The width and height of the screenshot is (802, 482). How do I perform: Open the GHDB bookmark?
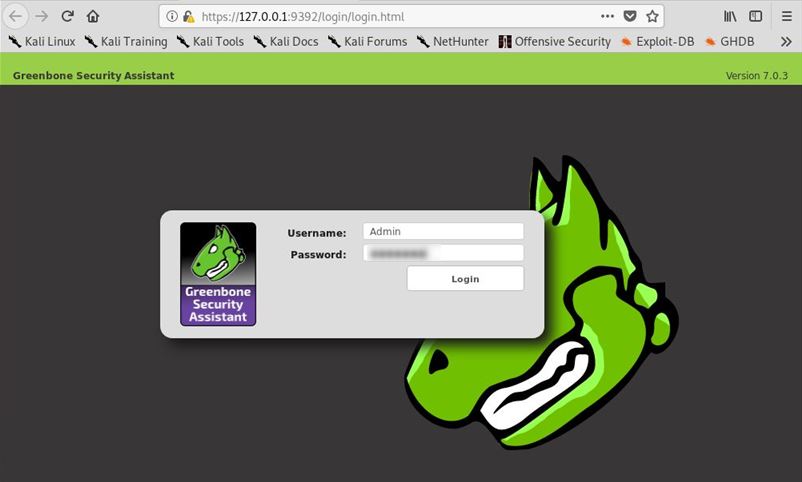(x=729, y=41)
